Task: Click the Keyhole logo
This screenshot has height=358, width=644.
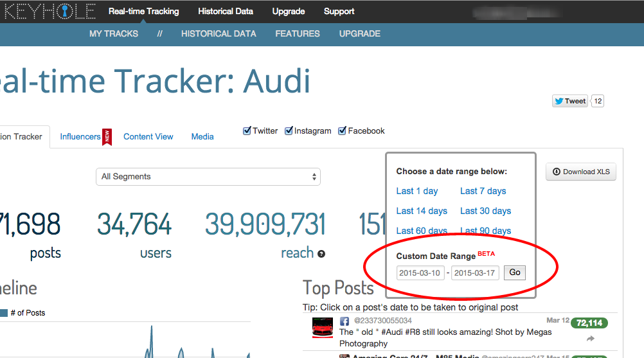Action: click(x=48, y=11)
